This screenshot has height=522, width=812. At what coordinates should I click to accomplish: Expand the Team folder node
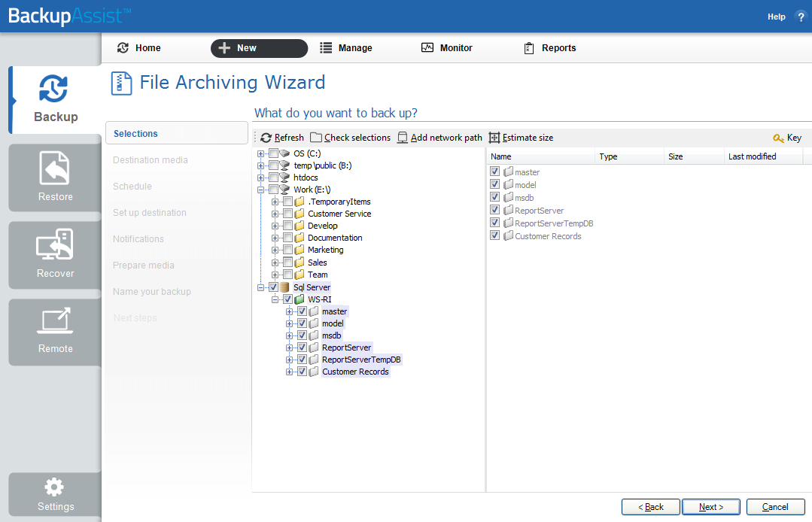click(275, 275)
